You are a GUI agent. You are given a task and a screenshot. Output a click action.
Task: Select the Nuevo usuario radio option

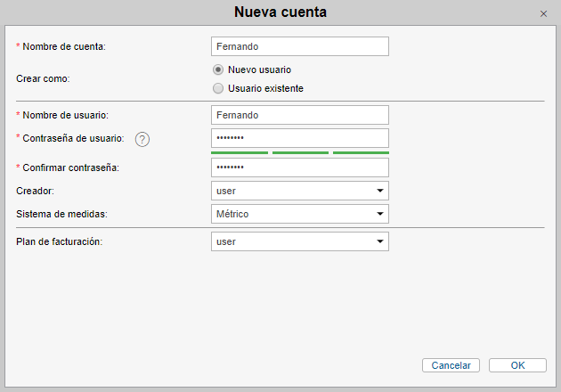point(218,69)
